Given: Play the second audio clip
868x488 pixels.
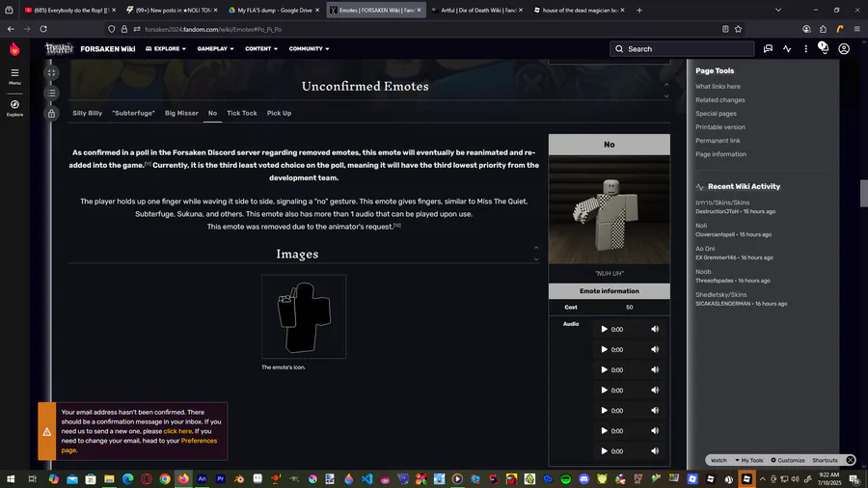Looking at the screenshot, I should (604, 350).
